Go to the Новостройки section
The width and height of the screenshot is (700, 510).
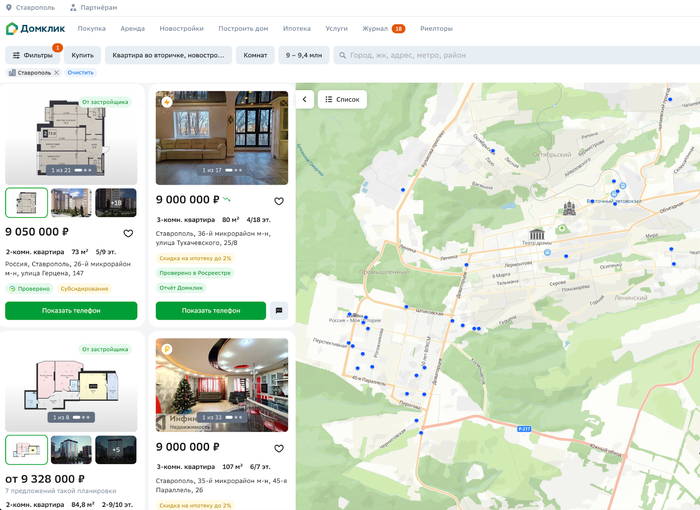click(x=181, y=29)
